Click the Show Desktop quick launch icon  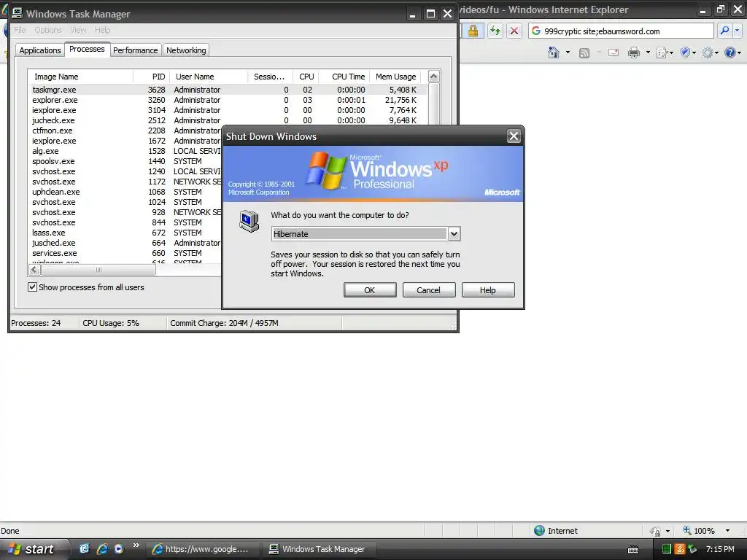[85, 548]
